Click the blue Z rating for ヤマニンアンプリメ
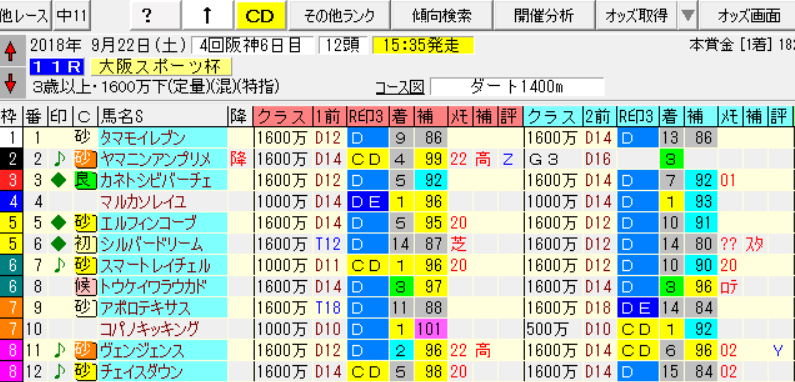 pos(507,160)
